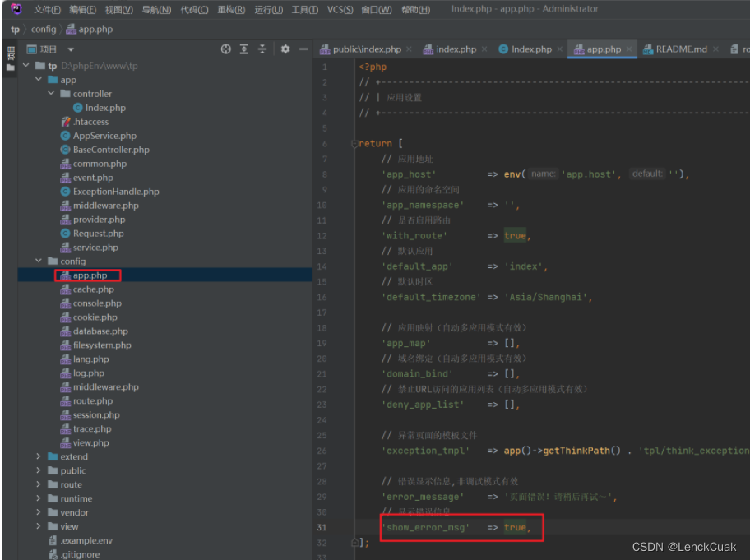Image resolution: width=750 pixels, height=560 pixels.
Task: Click tp in the breadcrumb path
Action: coord(15,29)
